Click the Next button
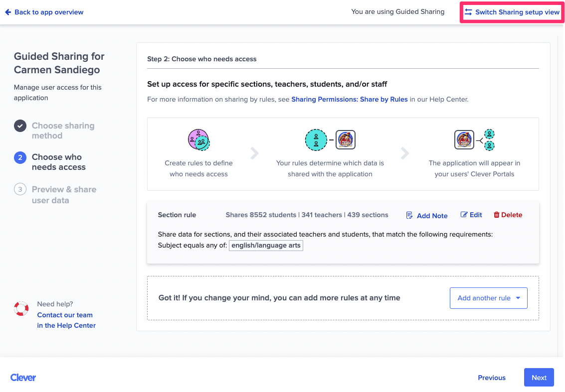The width and height of the screenshot is (565, 392). point(539,377)
